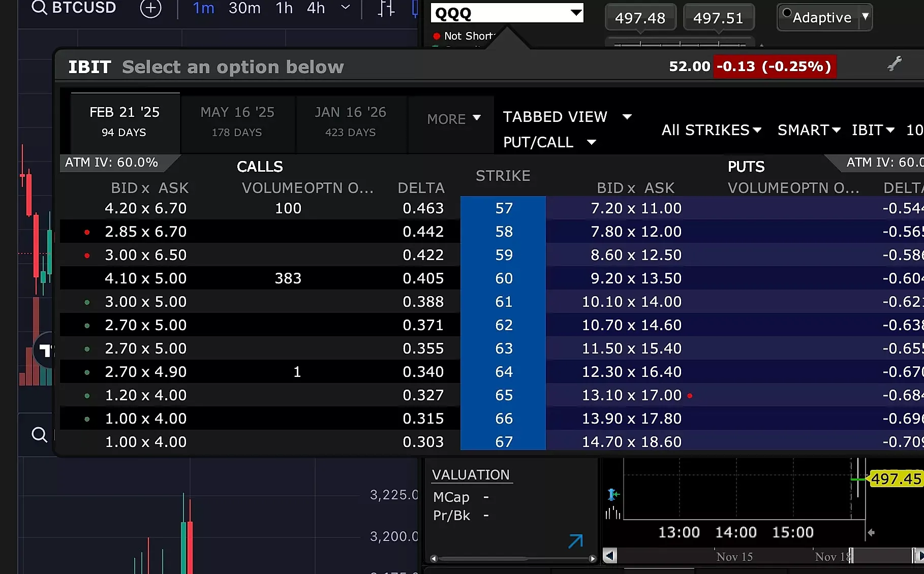Click the blue arrow expand icon under Valuation
924x574 pixels.
click(575, 541)
